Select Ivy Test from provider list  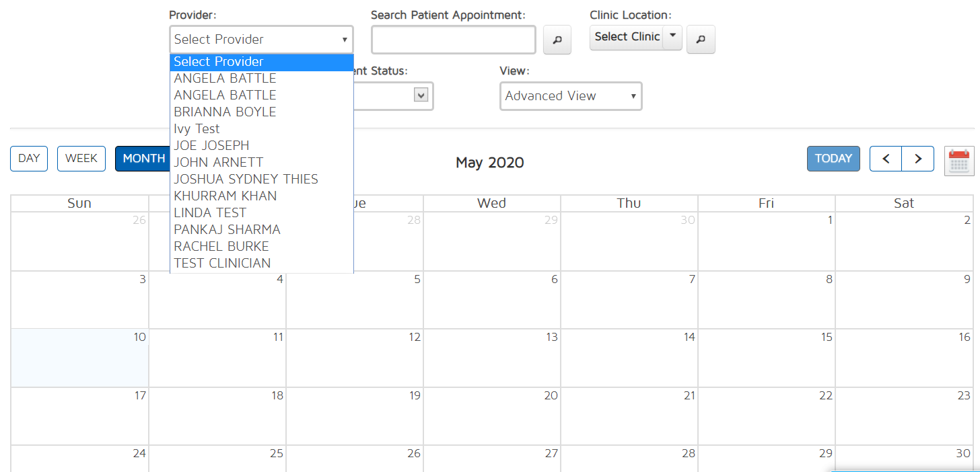(x=197, y=128)
